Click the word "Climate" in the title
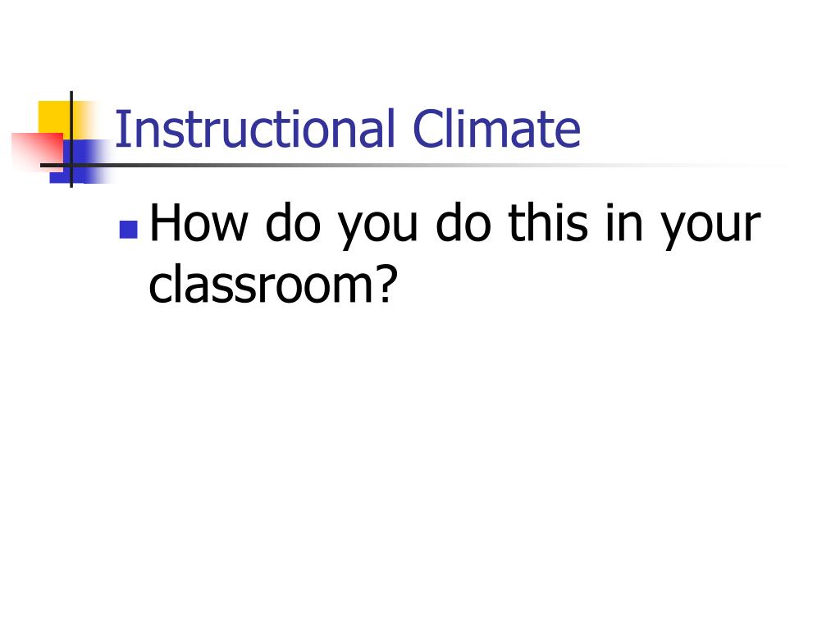Screen dimensions: 840x630 click(x=496, y=129)
